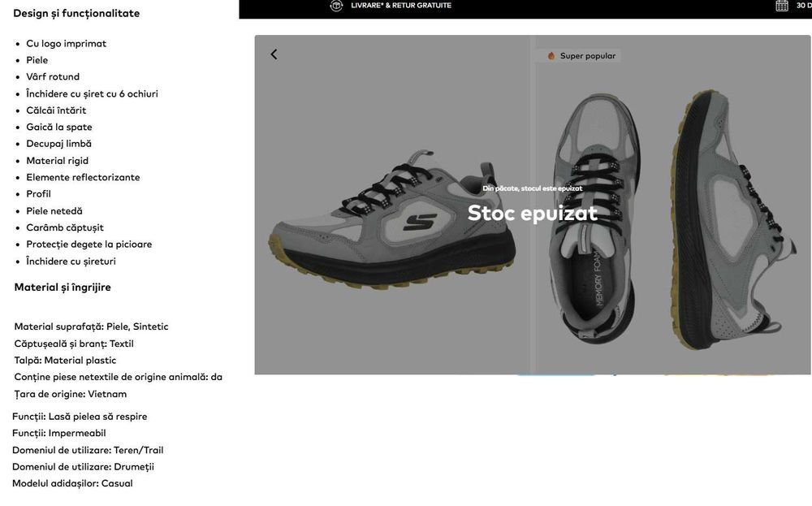
Task: Click the flame icon beside Super popular
Action: [551, 55]
